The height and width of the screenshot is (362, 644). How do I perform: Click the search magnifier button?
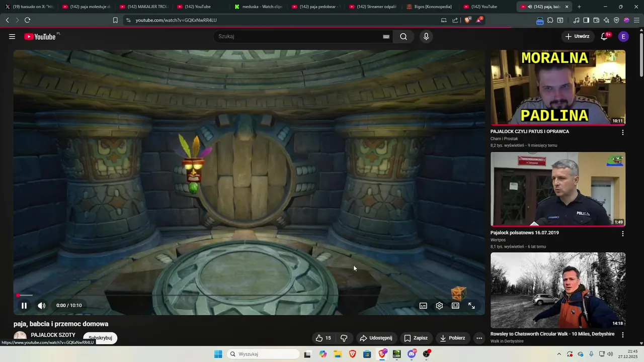(x=404, y=36)
